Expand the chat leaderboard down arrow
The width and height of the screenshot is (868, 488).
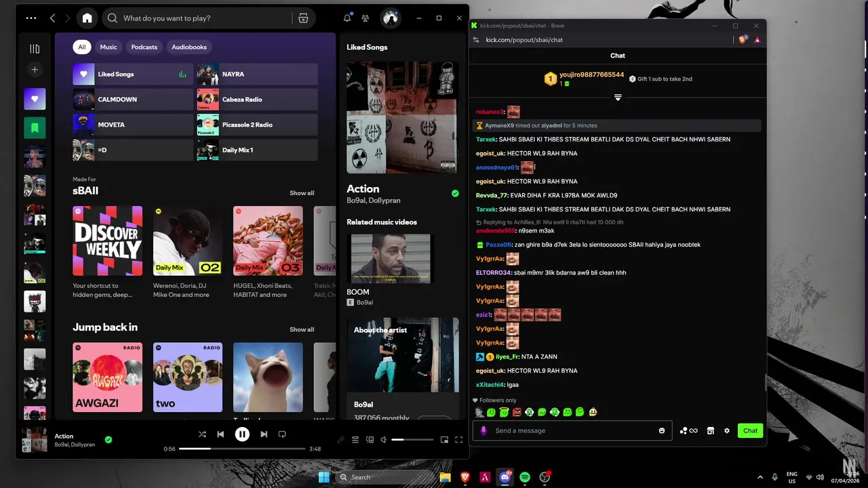point(618,98)
